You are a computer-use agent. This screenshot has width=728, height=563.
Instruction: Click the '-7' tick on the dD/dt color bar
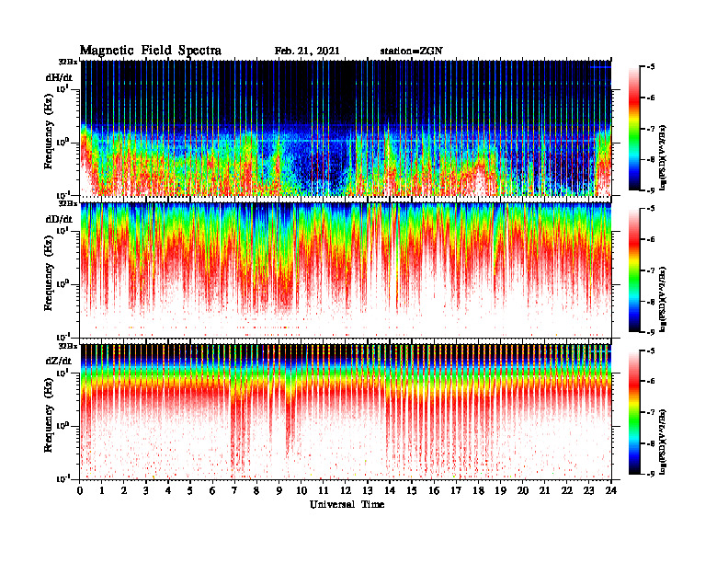[x=651, y=270]
